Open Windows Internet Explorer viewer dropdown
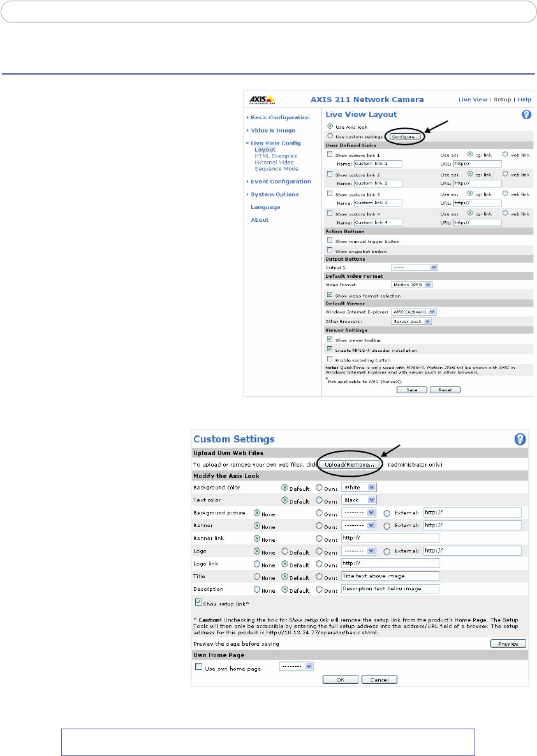The height and width of the screenshot is (756, 537). pyautogui.click(x=413, y=312)
